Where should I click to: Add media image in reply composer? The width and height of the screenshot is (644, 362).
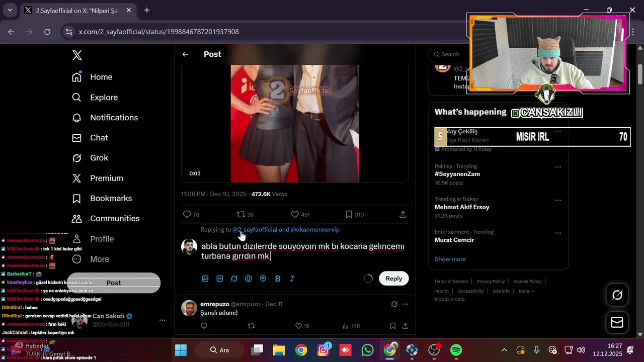coord(205,279)
